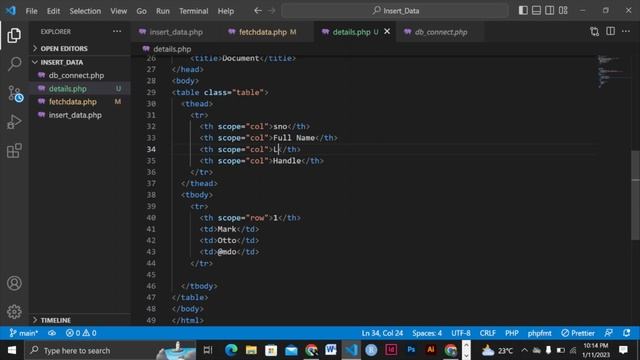Toggle the primary side bar layout icon

[x=523, y=11]
